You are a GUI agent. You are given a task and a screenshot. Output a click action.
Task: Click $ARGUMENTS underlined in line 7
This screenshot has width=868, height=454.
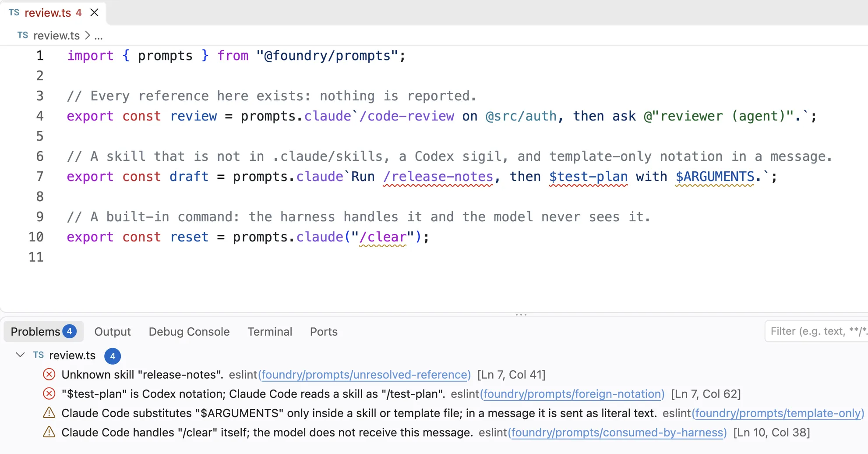point(715,177)
